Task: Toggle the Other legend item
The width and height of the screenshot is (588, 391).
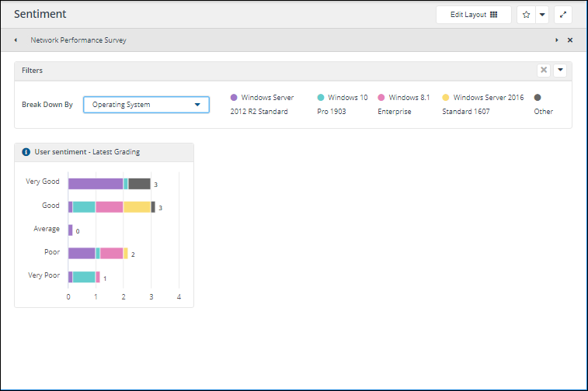Action: 539,98
